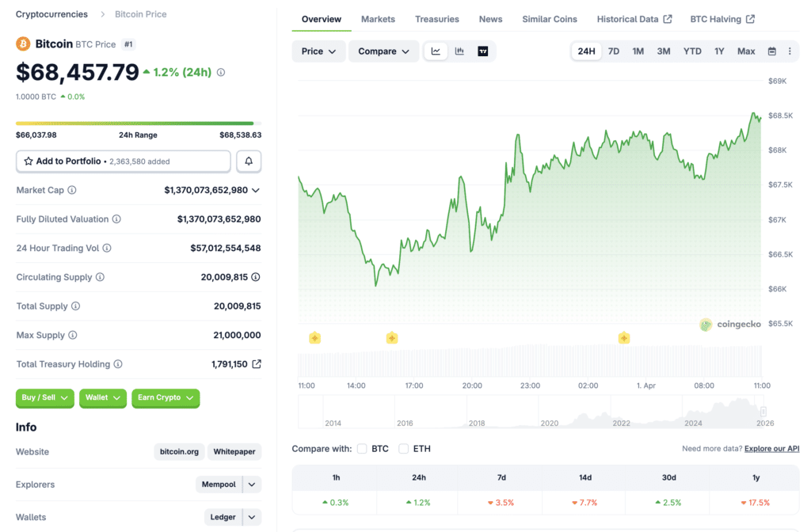Open the Ledger wallet link
This screenshot has width=811, height=532.
point(223,517)
